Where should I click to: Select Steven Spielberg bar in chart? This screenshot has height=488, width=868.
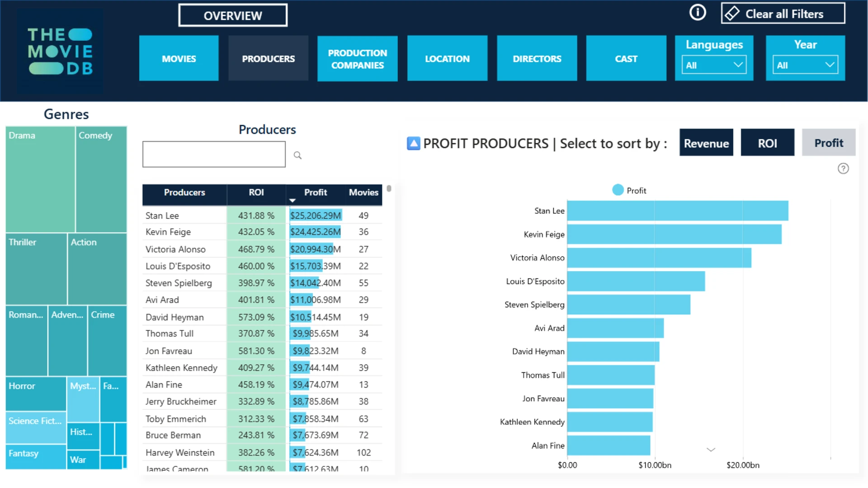[x=629, y=305]
